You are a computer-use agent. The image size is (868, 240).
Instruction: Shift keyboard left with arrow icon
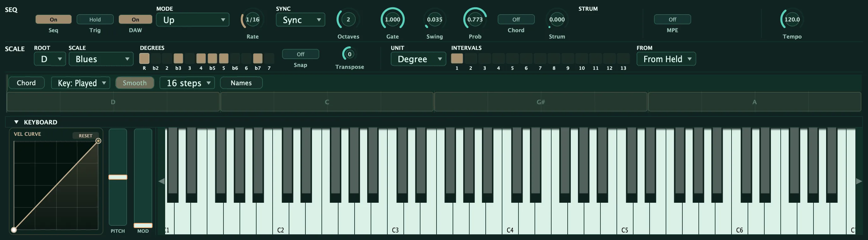click(161, 181)
